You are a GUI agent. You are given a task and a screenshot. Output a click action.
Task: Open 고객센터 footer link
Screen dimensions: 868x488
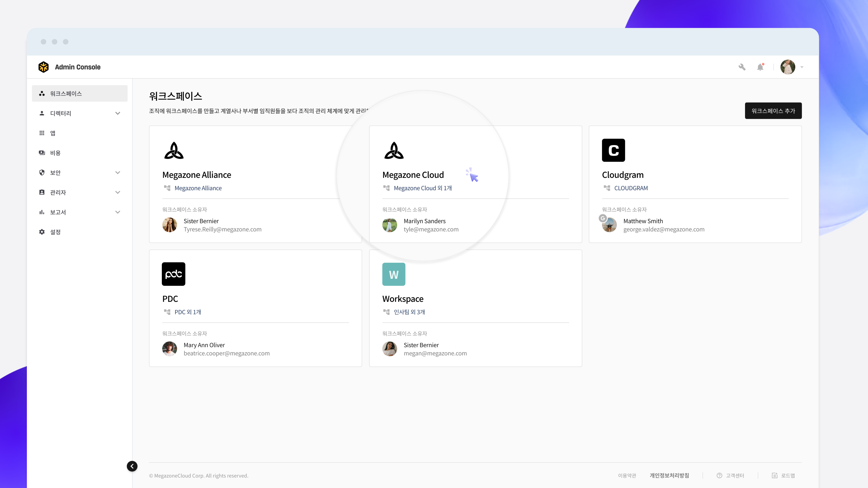click(x=730, y=476)
